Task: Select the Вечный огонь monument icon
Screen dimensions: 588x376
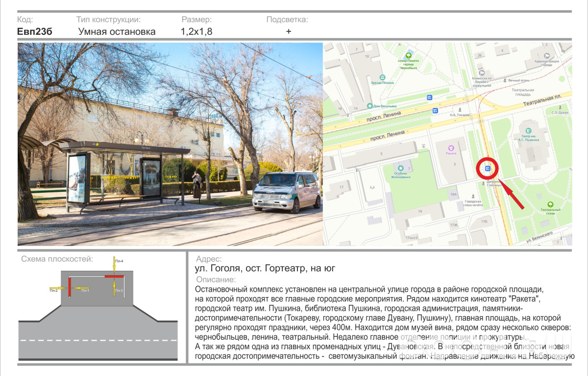Action: pyautogui.click(x=505, y=80)
